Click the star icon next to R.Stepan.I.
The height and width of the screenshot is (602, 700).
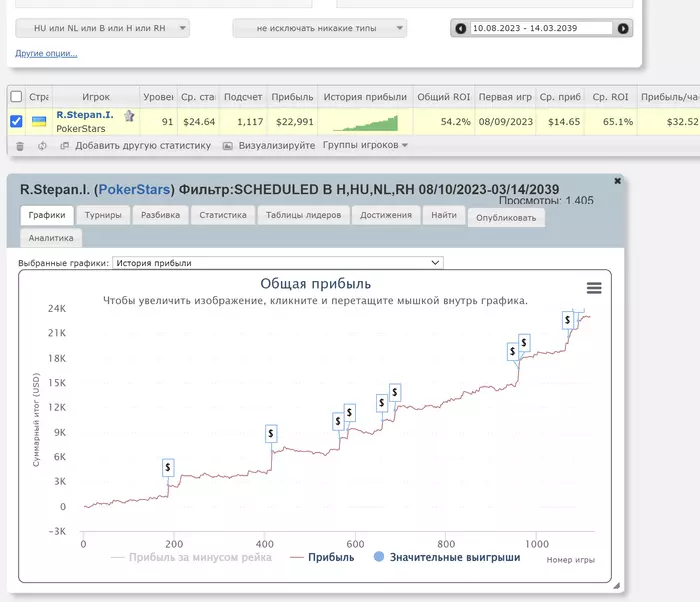click(129, 116)
